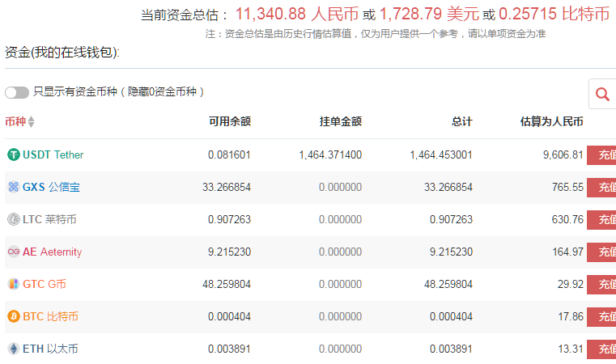Viewport: 616px width, 364px height.
Task: Select LTC RMB estimate 630.76
Action: coord(567,219)
